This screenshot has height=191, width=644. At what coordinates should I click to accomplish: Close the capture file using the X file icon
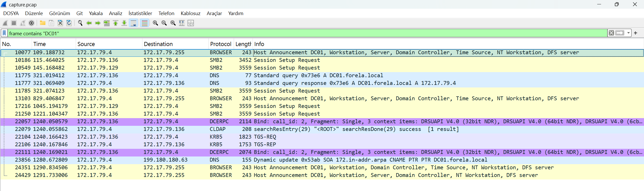pyautogui.click(x=60, y=23)
